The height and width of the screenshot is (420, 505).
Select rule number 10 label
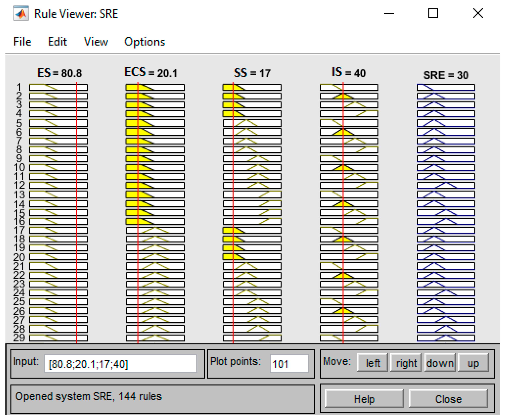[19, 167]
